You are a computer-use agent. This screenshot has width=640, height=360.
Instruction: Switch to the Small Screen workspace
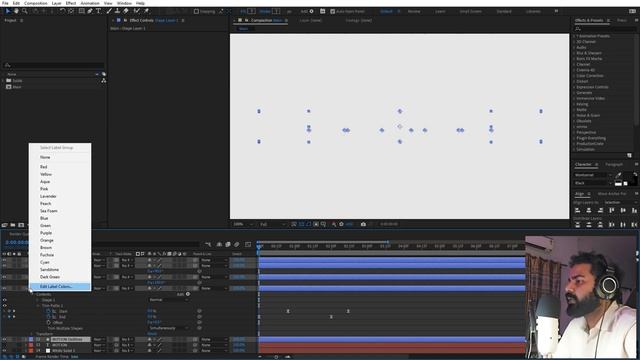[470, 11]
